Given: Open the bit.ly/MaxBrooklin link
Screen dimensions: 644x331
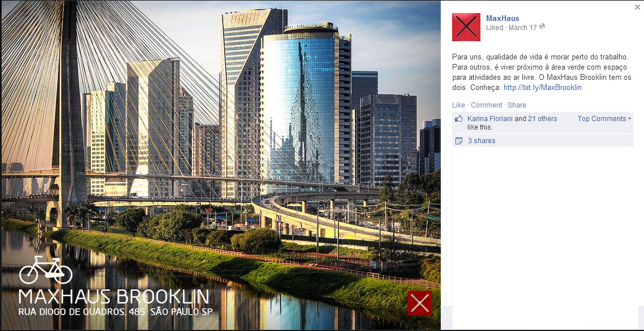Looking at the screenshot, I should pos(542,88).
